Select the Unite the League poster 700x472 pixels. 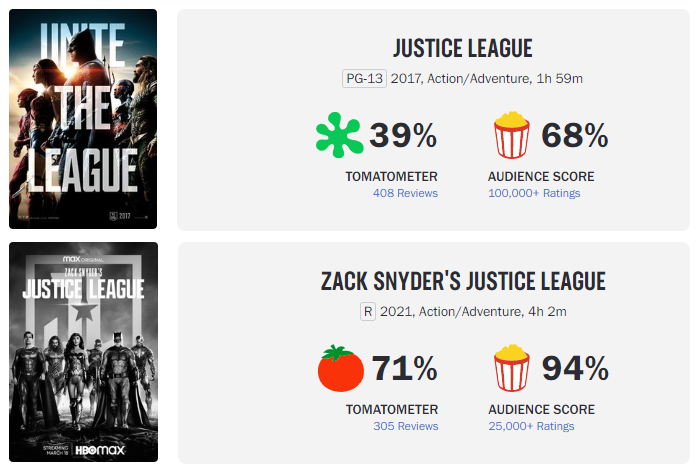tap(83, 119)
